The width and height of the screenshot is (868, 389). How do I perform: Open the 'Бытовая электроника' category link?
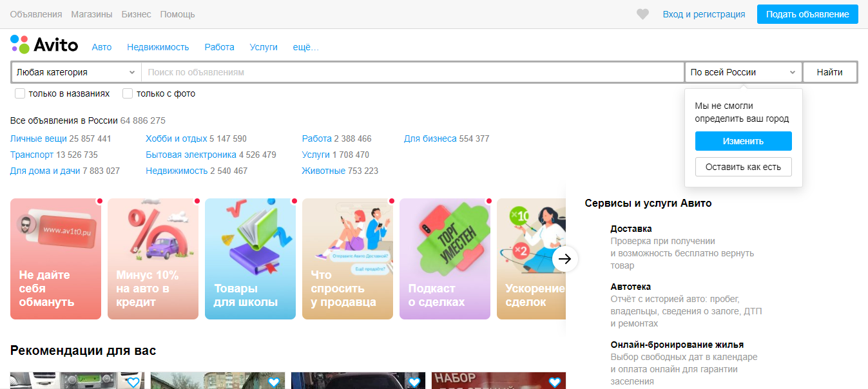tap(191, 155)
